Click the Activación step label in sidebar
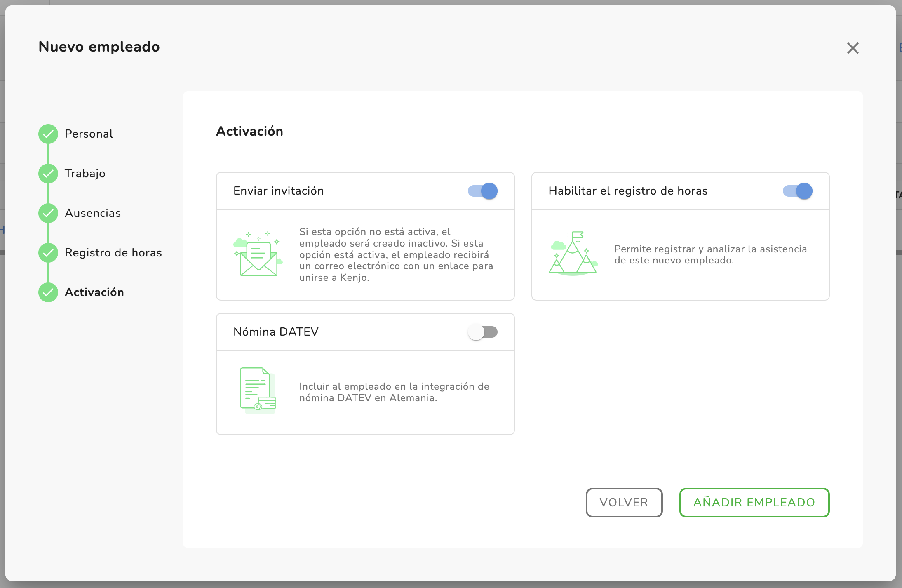 (94, 292)
